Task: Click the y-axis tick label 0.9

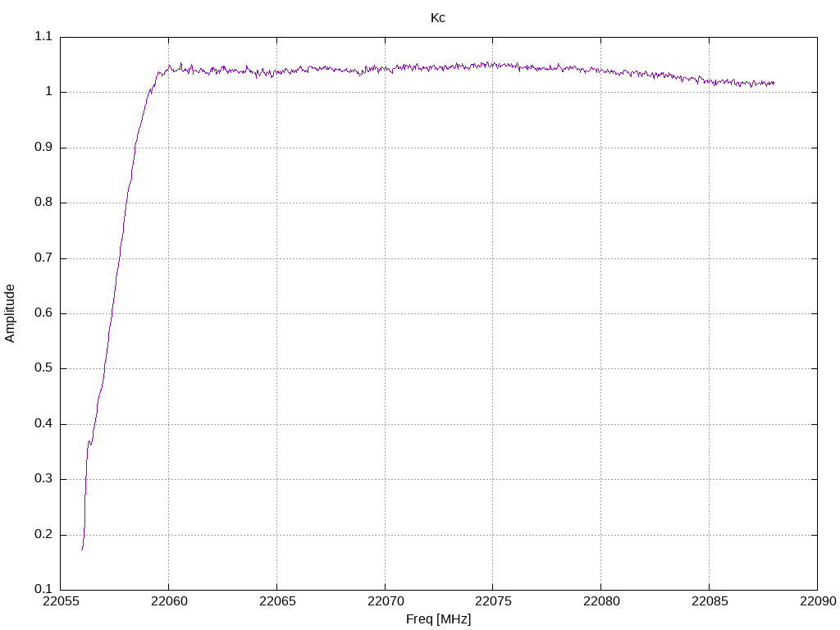Action: (x=43, y=148)
